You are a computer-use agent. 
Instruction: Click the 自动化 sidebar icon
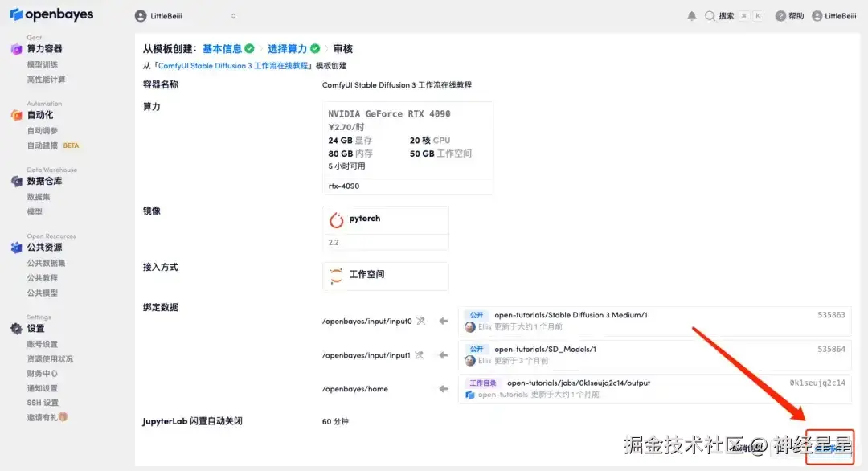pyautogui.click(x=17, y=115)
